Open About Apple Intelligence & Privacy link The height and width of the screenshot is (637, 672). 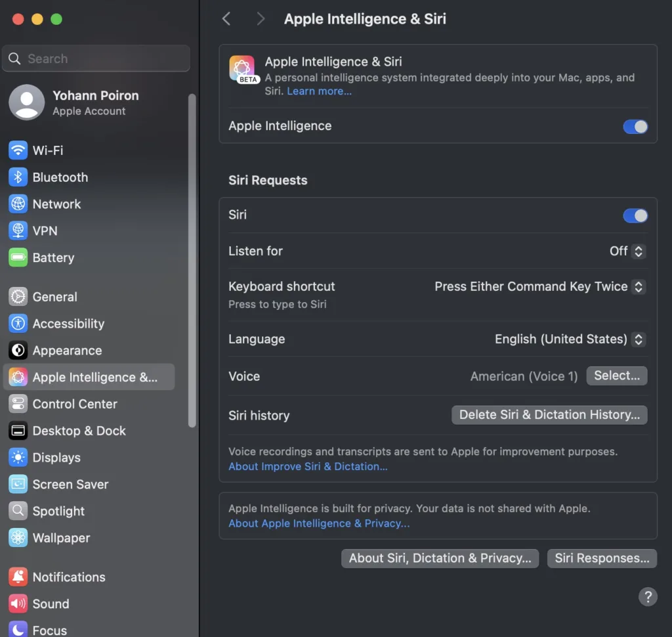click(x=319, y=523)
